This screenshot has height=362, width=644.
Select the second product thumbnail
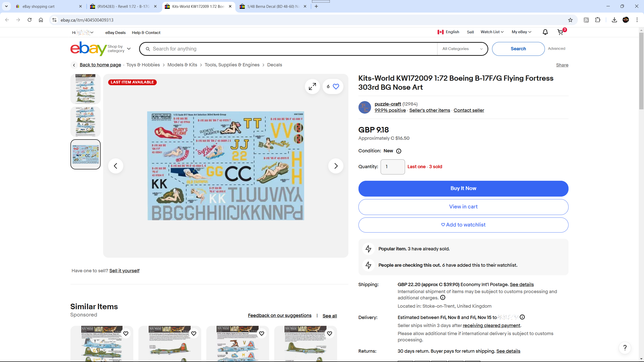86,122
